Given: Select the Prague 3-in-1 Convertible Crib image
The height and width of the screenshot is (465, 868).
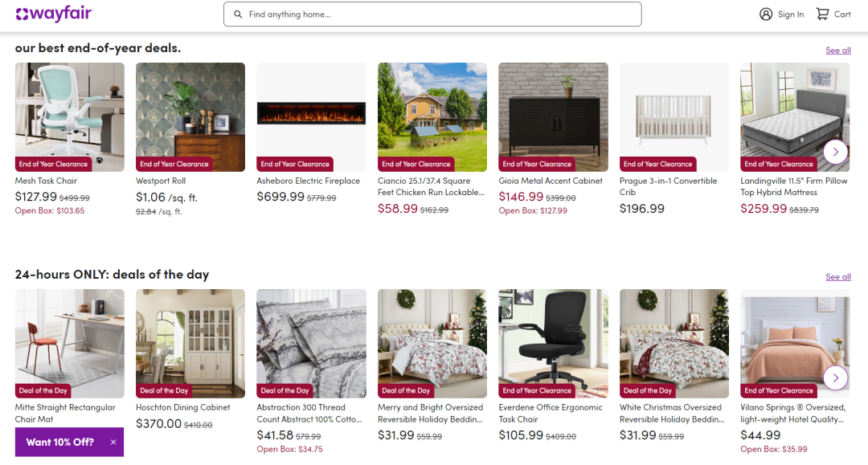Looking at the screenshot, I should [674, 116].
